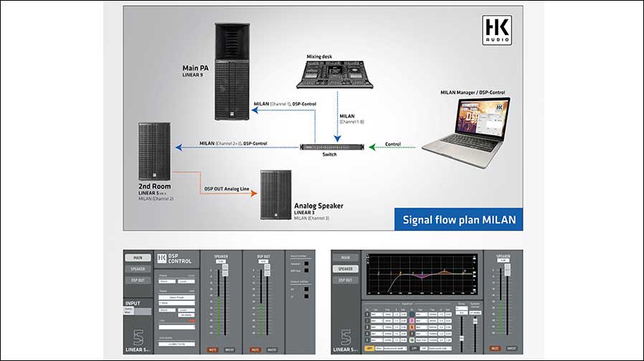Select the mixing desk image
644x361 pixels.
(x=335, y=74)
